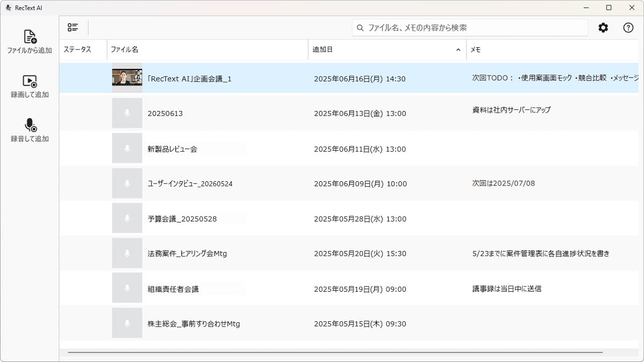Viewport: 644px width, 362px height.
Task: Open the 予算会議_20250528 entry
Action: click(182, 219)
